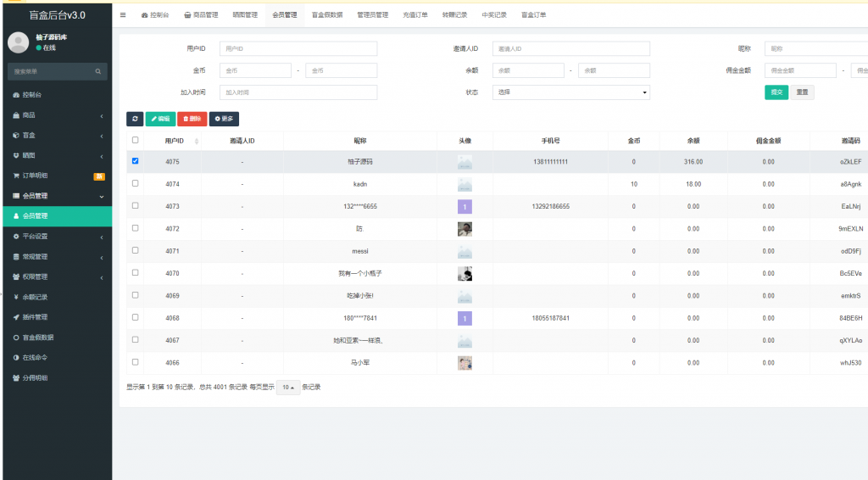Click the 分佣明细 users icon in sidebar

click(16, 377)
